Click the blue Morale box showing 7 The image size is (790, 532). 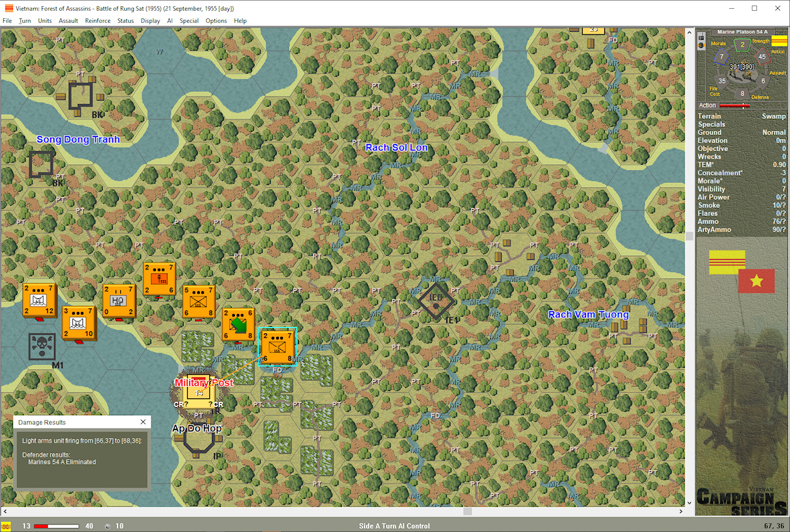(722, 57)
